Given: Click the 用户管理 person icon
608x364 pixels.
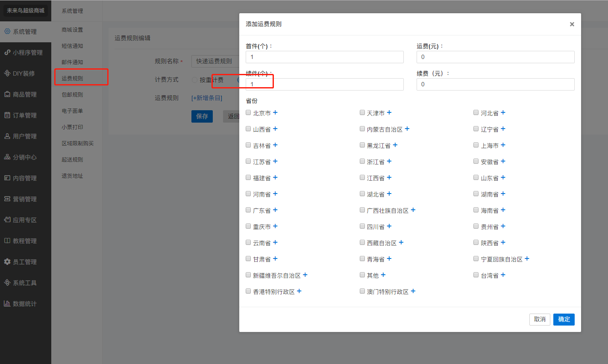Looking at the screenshot, I should click(7, 136).
